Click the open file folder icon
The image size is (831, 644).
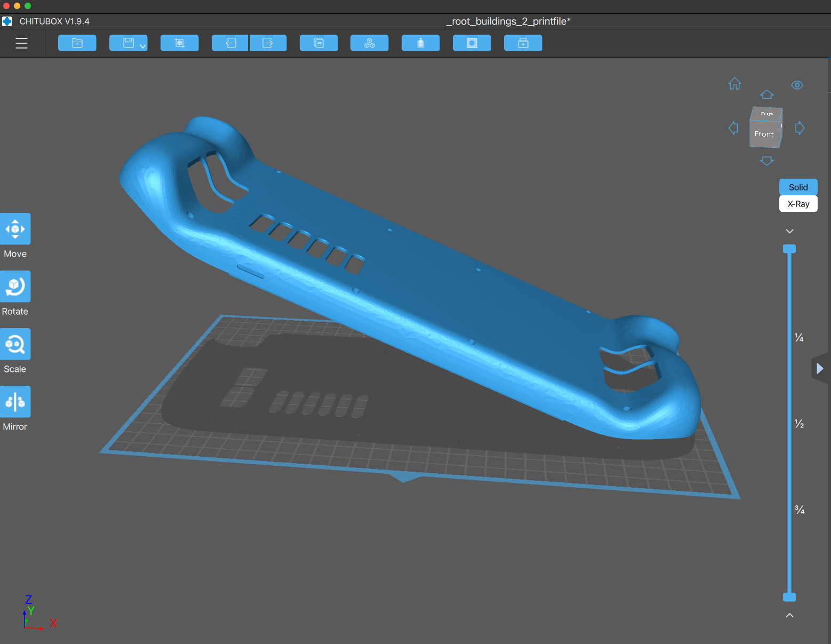77,43
